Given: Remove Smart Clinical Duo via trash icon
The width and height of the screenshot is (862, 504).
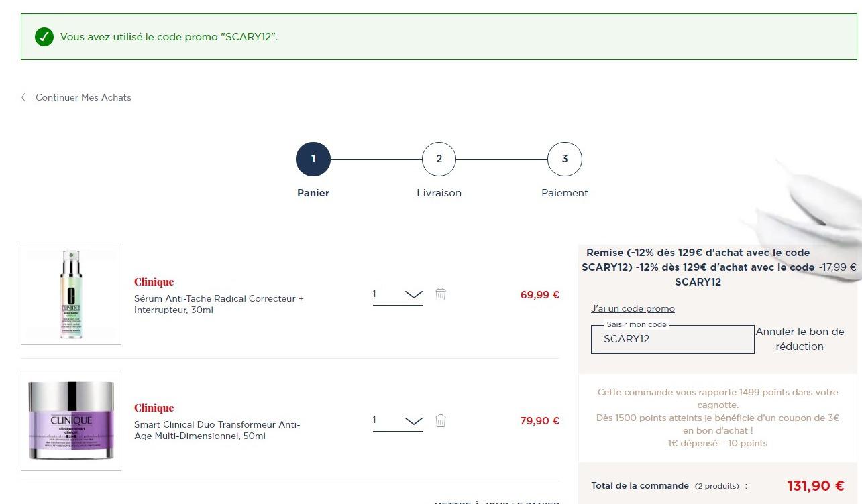Looking at the screenshot, I should pos(441,420).
